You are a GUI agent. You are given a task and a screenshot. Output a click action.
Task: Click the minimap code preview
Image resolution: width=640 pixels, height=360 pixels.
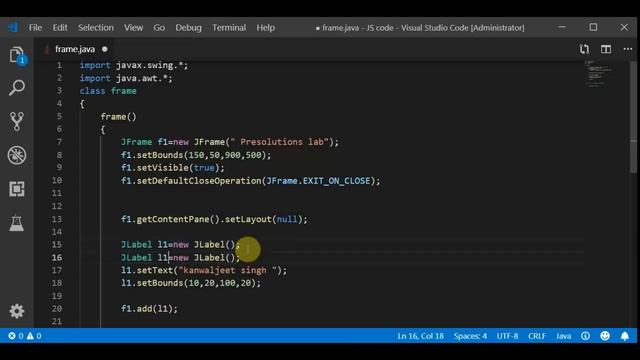[599, 73]
